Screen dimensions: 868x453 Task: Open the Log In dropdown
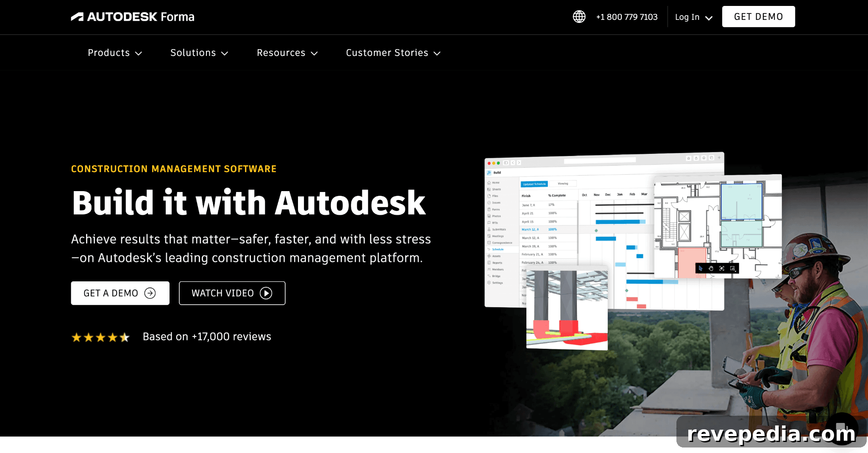pyautogui.click(x=694, y=17)
